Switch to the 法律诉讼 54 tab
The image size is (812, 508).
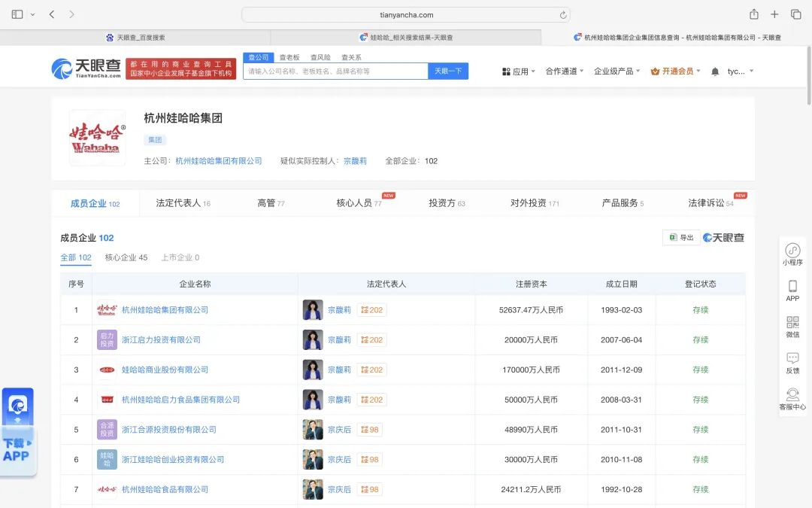pyautogui.click(x=710, y=203)
